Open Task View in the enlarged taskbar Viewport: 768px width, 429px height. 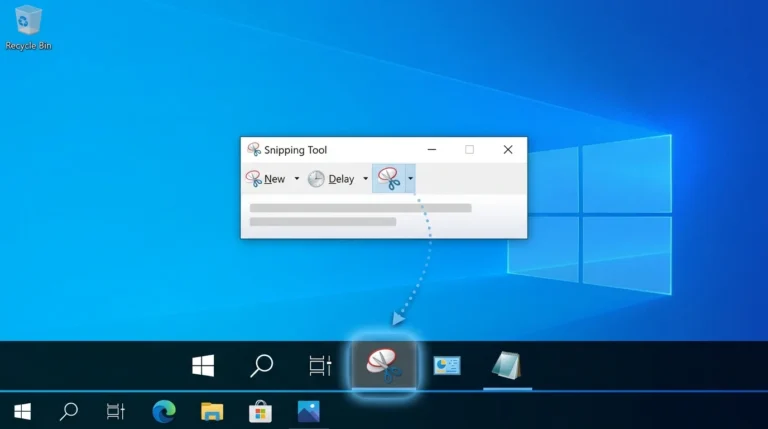tap(320, 365)
